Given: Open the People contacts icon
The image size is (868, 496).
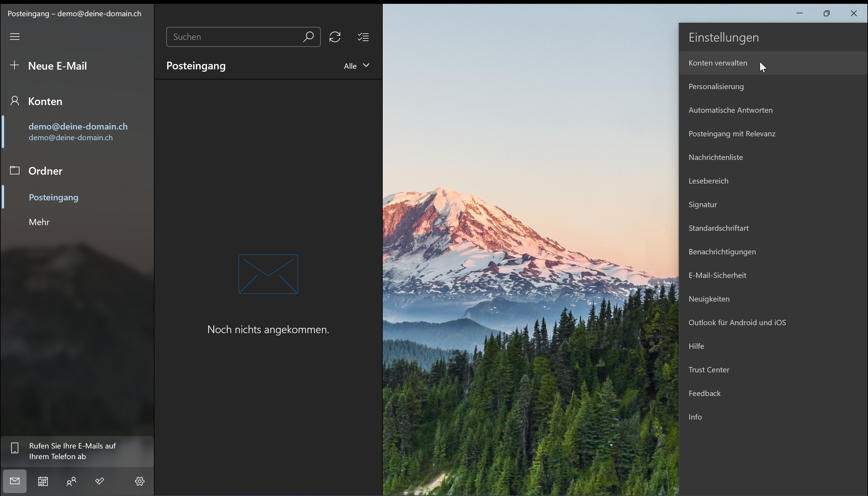Looking at the screenshot, I should pos(71,481).
